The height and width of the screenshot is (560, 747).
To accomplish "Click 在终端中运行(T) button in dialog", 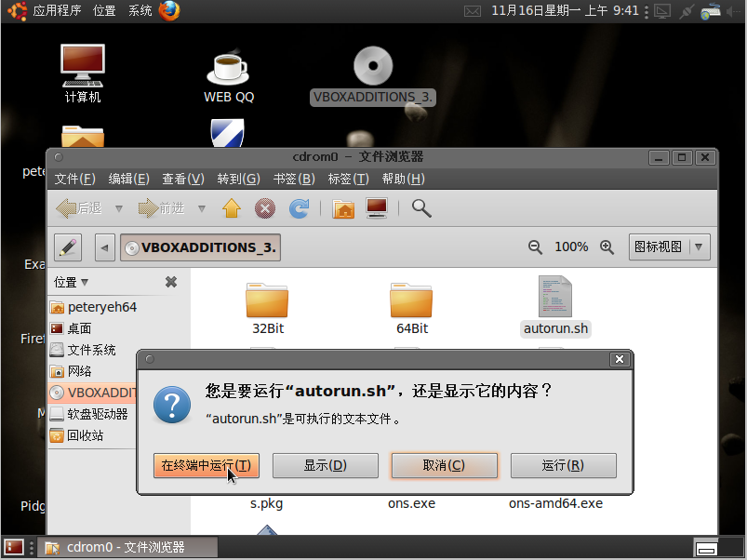I will click(x=207, y=465).
